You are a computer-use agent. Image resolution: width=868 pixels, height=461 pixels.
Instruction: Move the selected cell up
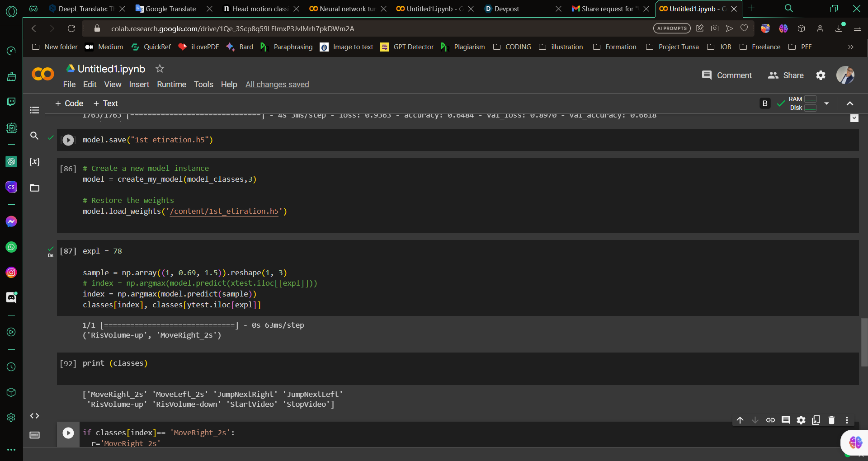tap(740, 420)
